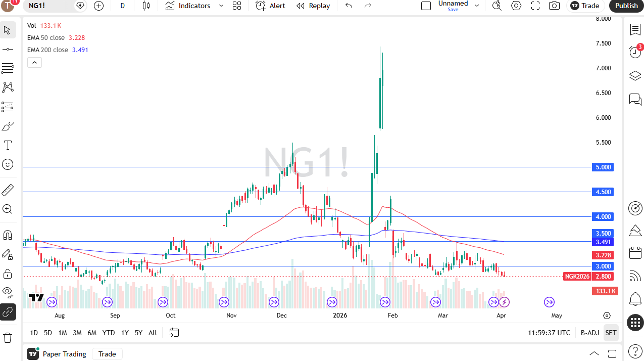Select the 1M time range
Screen dimensions: 644x361
click(x=63, y=333)
